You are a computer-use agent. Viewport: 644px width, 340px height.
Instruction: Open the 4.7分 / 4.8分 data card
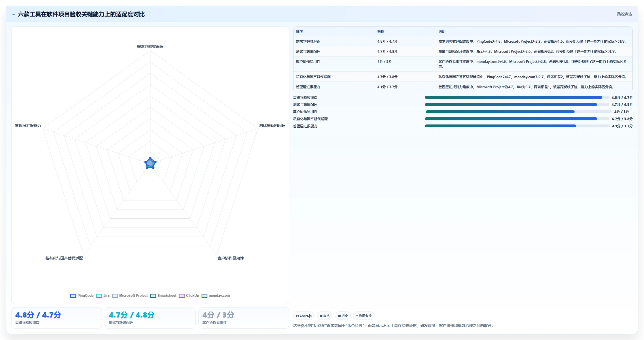coord(150,318)
